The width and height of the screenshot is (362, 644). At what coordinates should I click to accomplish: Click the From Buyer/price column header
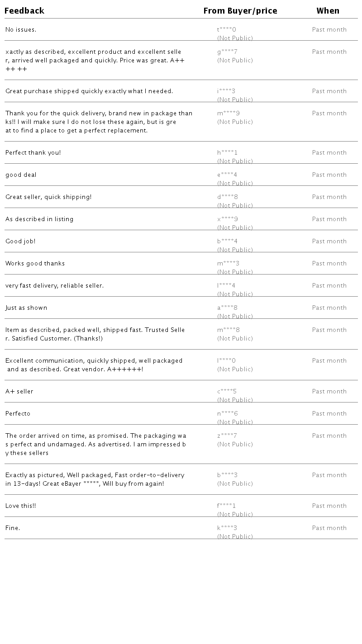(x=240, y=11)
